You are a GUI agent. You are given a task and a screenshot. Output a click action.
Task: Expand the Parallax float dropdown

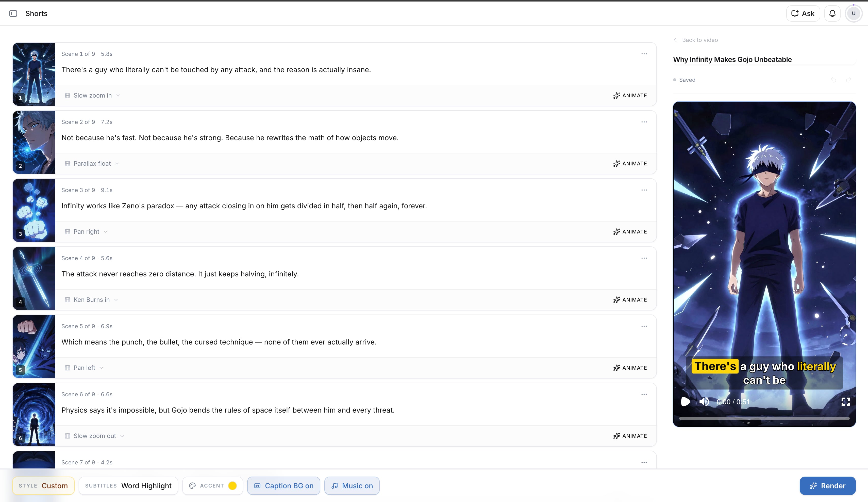[117, 164]
